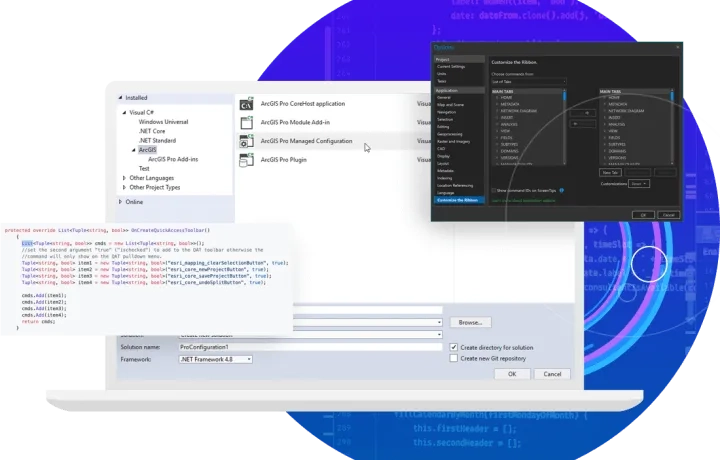This screenshot has height=460, width=720.
Task: Click the info icon beside Show command IDs
Action: coord(562,189)
